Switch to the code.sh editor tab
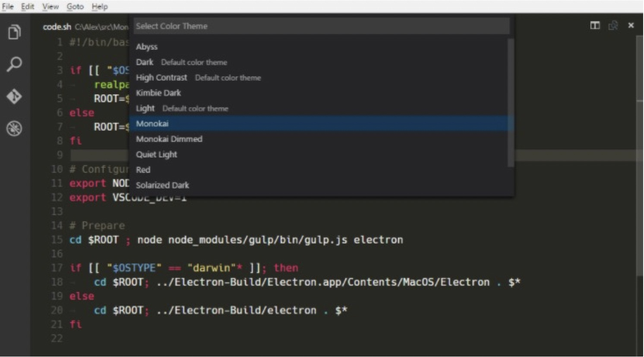The image size is (644, 357). tap(57, 26)
